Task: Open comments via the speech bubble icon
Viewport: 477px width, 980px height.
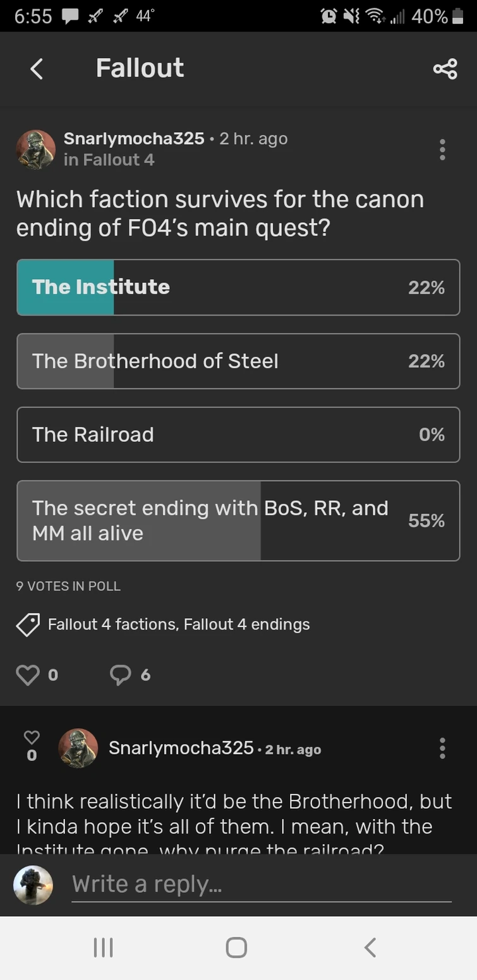Action: click(x=120, y=675)
